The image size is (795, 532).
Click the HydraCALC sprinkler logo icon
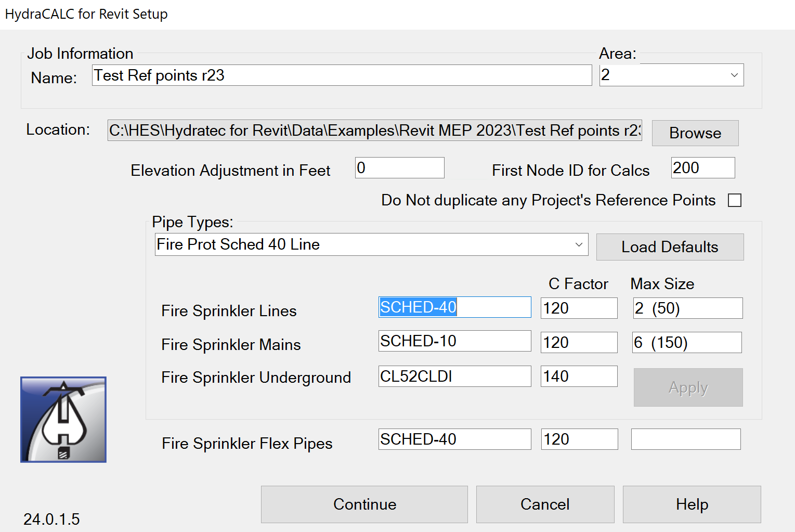click(x=63, y=420)
